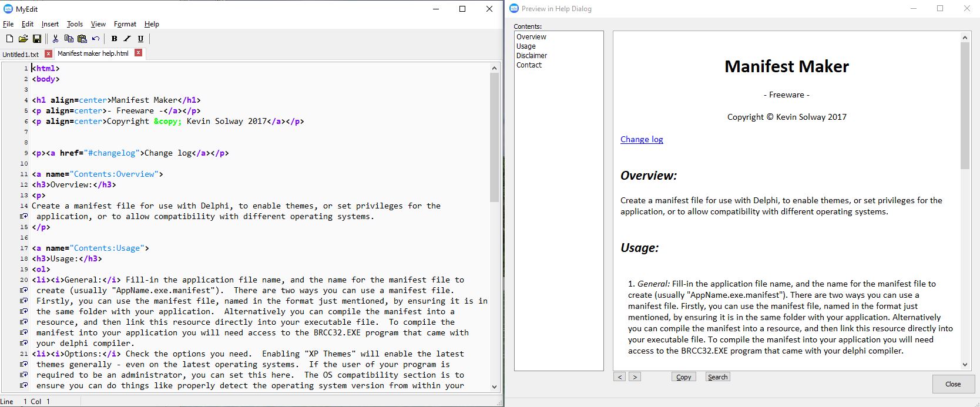Screen dimensions: 980x407
Task: Open the View menu
Action: coord(98,24)
